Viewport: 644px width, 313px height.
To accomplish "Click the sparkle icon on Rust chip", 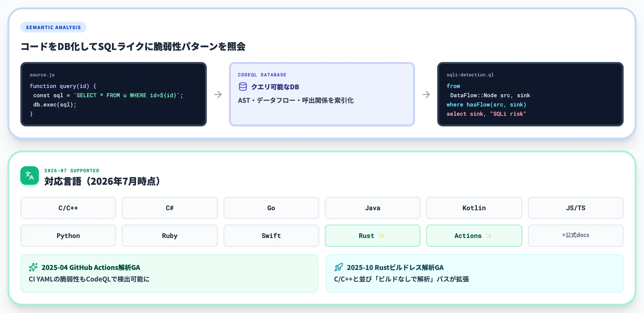I will [381, 236].
